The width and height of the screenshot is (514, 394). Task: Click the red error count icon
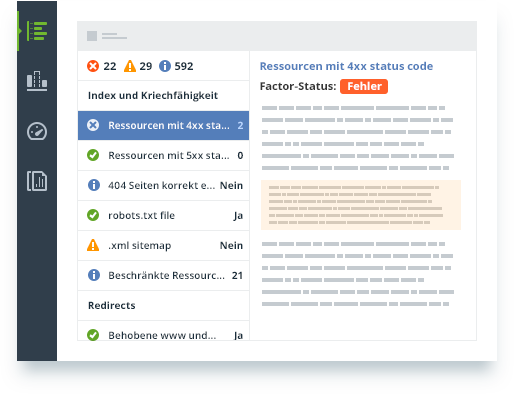click(93, 66)
